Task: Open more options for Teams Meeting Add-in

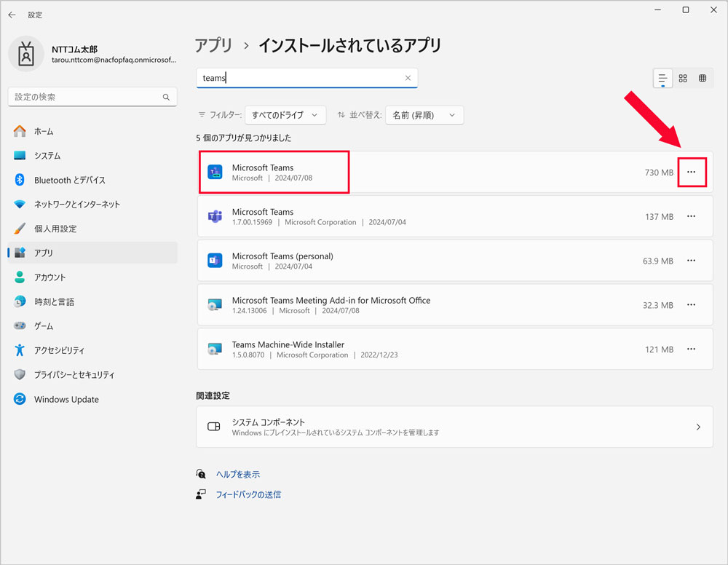Action: click(692, 305)
